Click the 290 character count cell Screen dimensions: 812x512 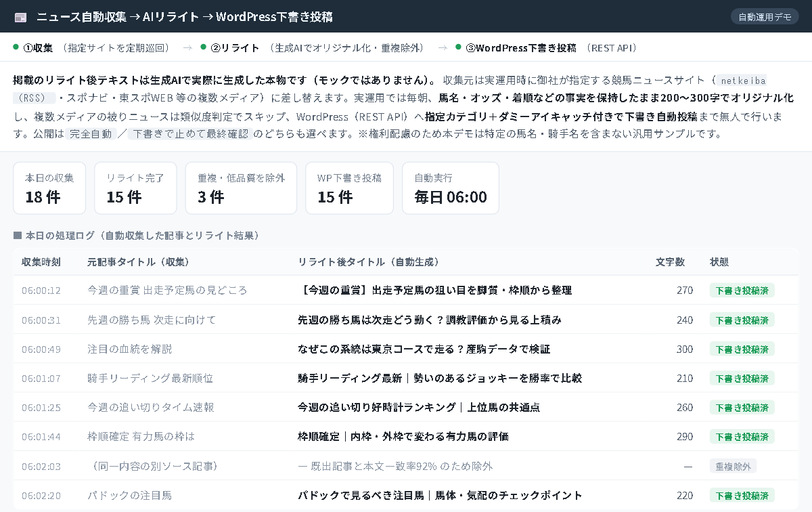coord(685,436)
